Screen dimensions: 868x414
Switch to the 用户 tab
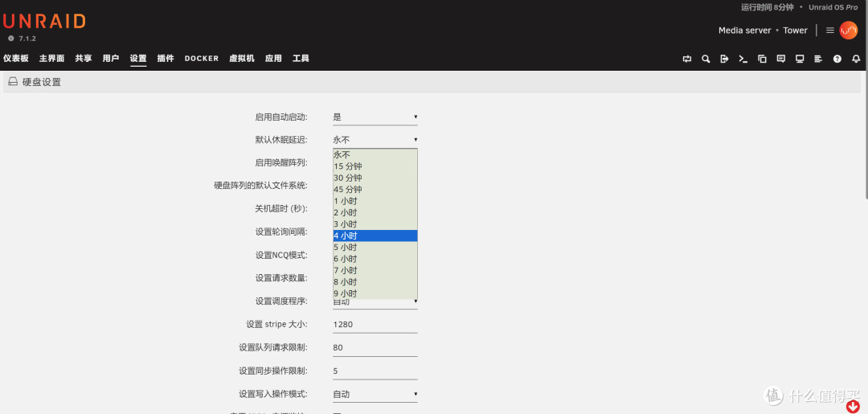tap(111, 58)
